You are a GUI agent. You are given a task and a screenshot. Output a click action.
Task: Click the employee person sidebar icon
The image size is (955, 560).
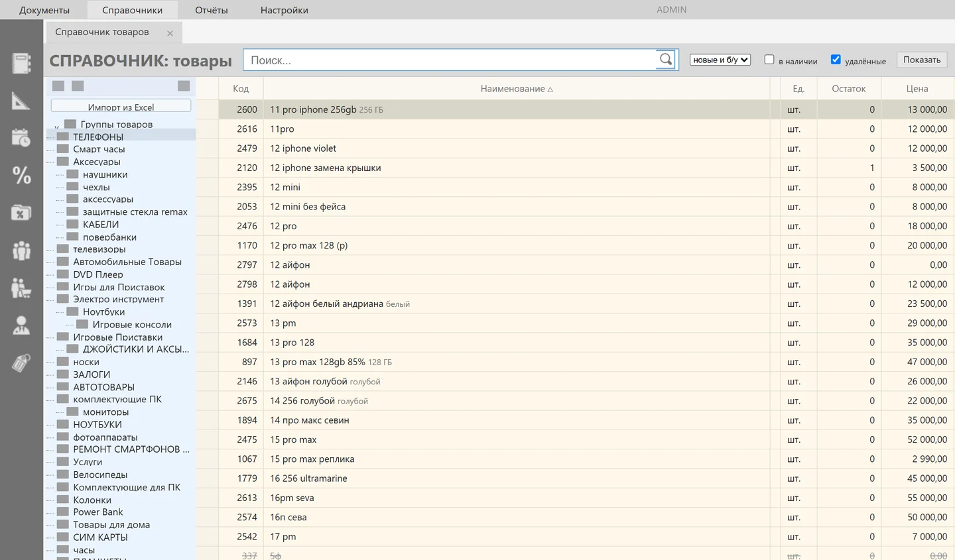[x=21, y=325]
